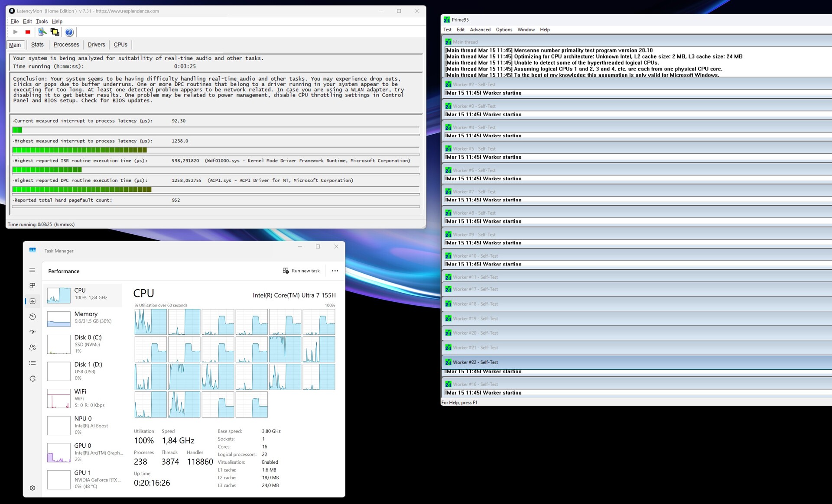This screenshot has height=504, width=832.
Task: Select Worker #22 Self-Test window title
Action: pyautogui.click(x=475, y=362)
